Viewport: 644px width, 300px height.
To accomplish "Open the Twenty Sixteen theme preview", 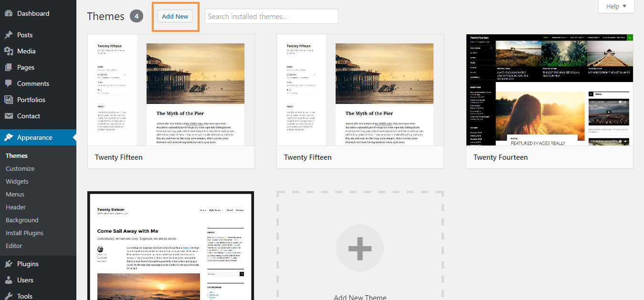I will 170,246.
